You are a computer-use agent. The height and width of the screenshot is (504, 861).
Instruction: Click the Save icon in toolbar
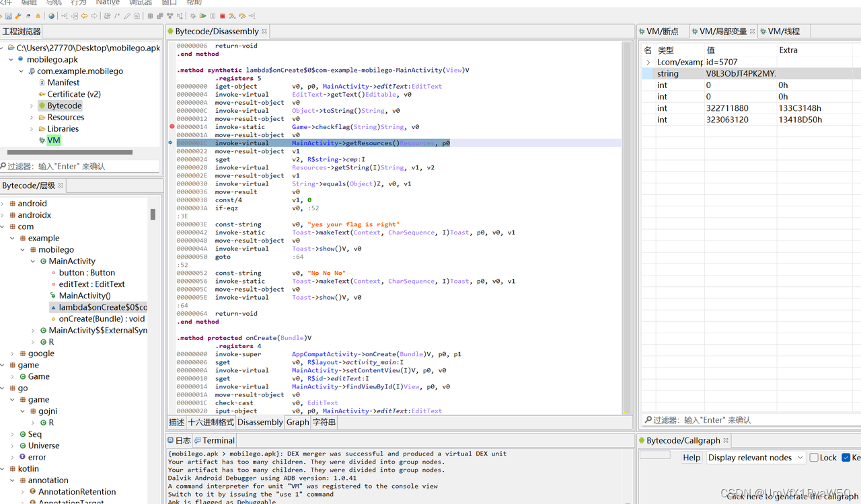pyautogui.click(x=9, y=15)
